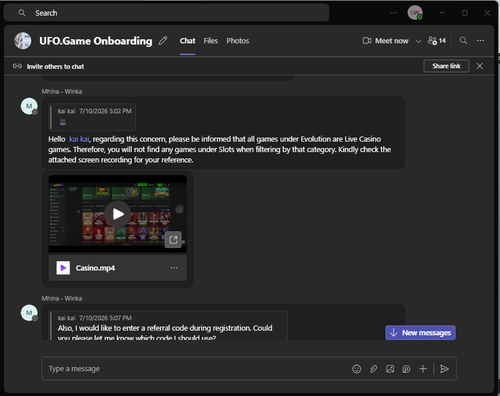Screen dimensions: 500x396
Task: Open the video in a pop-out window
Action: click(x=173, y=240)
